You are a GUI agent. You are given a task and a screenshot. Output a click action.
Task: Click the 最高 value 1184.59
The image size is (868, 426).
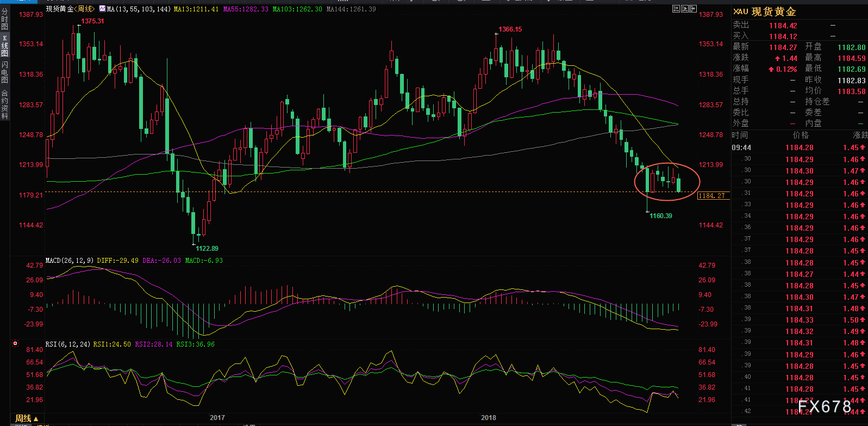coord(851,58)
